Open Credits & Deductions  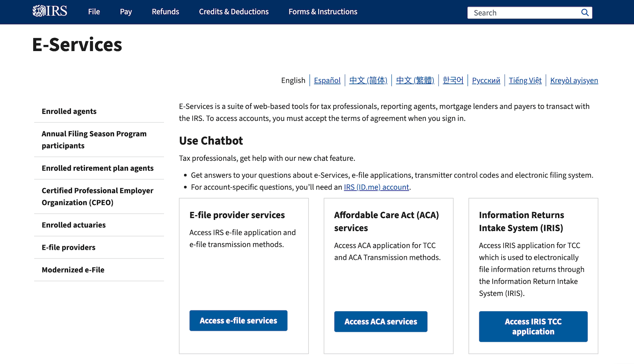[233, 12]
